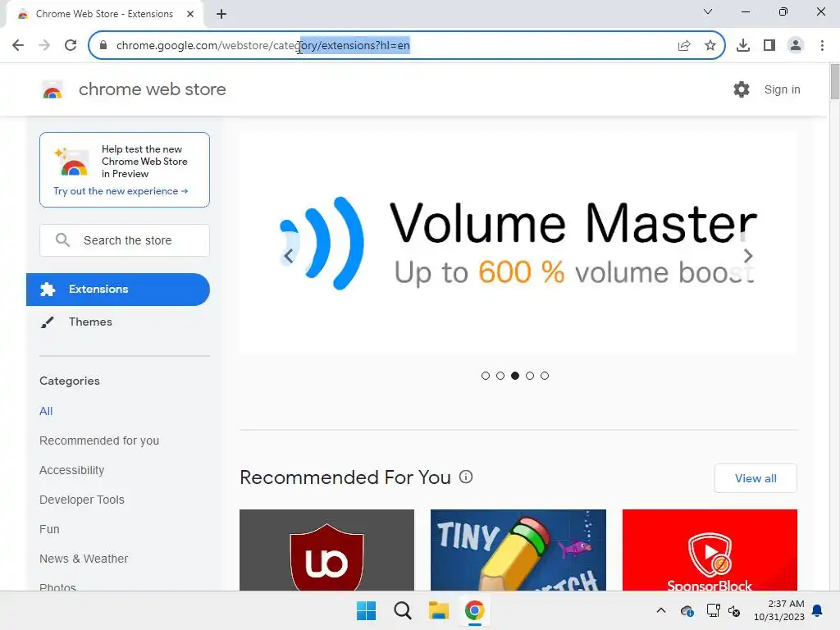840x630 pixels.
Task: Select the second carousel dot
Action: pyautogui.click(x=500, y=376)
